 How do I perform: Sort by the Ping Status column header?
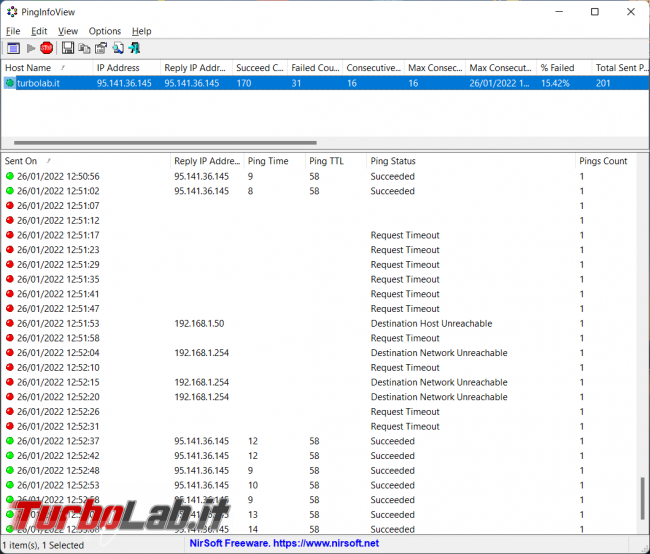click(x=471, y=161)
